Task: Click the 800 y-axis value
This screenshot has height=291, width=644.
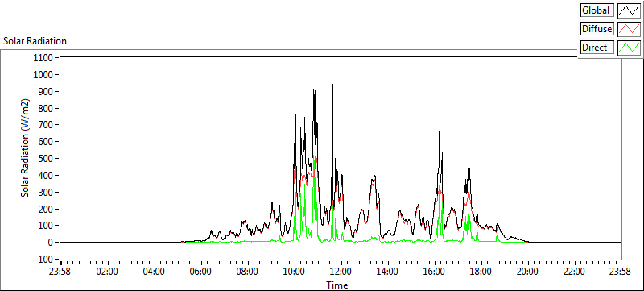Action: point(47,109)
